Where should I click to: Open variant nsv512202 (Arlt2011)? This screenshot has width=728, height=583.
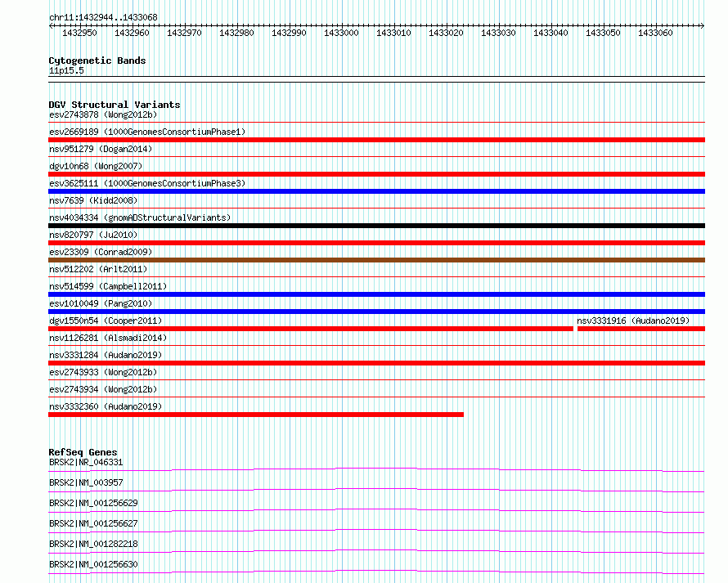[x=98, y=269]
